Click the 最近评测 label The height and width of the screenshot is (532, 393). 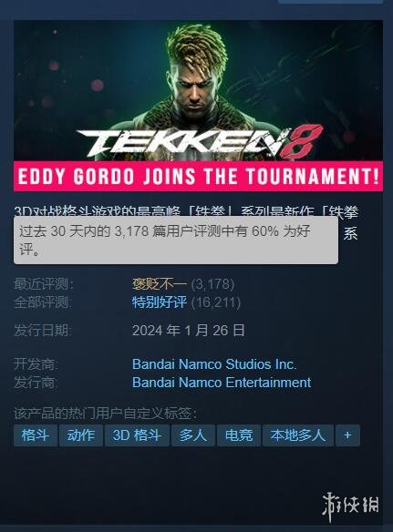44,284
